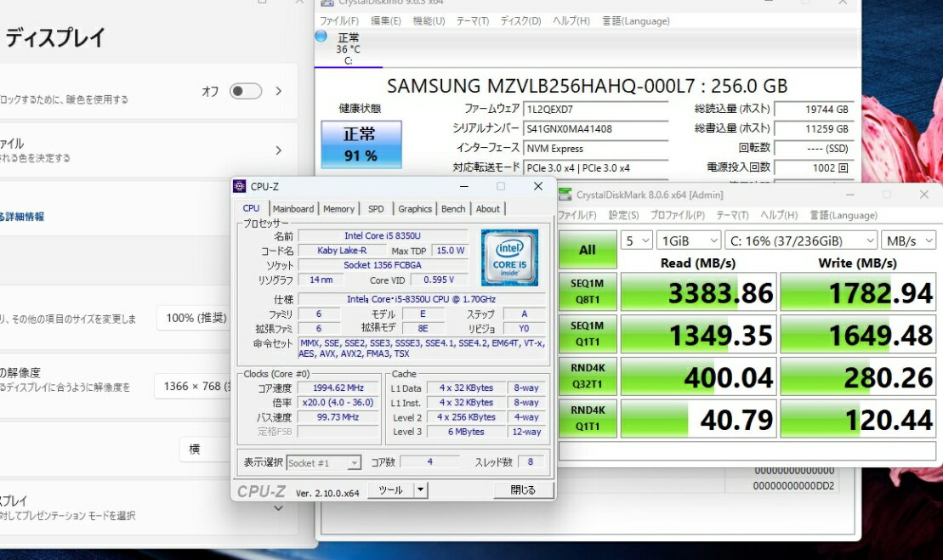This screenshot has width=943, height=560.
Task: Click the 閉じる button in CPU-Z
Action: coord(523,489)
